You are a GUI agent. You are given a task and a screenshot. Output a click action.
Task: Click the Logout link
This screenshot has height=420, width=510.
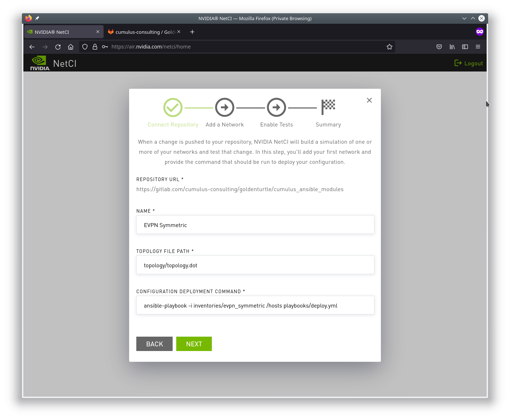(469, 63)
